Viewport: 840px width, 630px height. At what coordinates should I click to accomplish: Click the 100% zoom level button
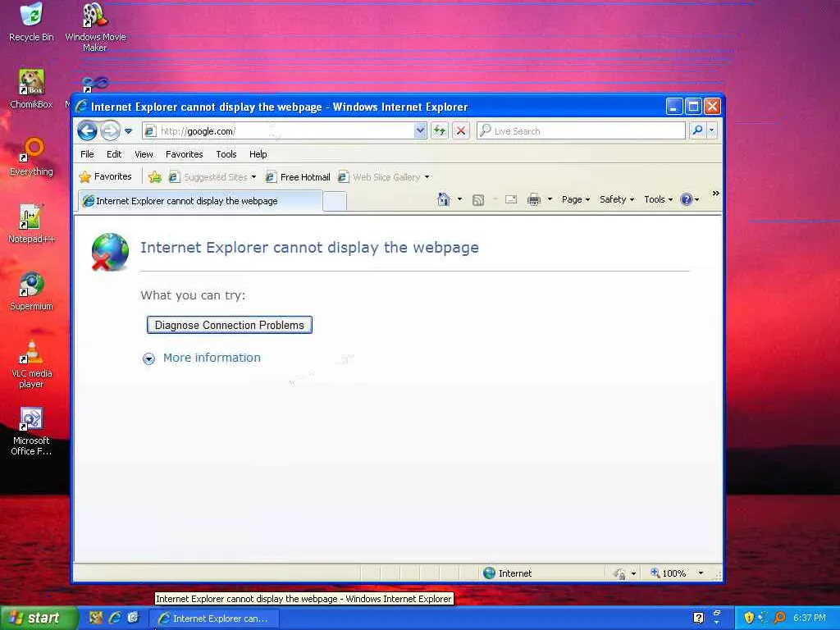pos(669,573)
